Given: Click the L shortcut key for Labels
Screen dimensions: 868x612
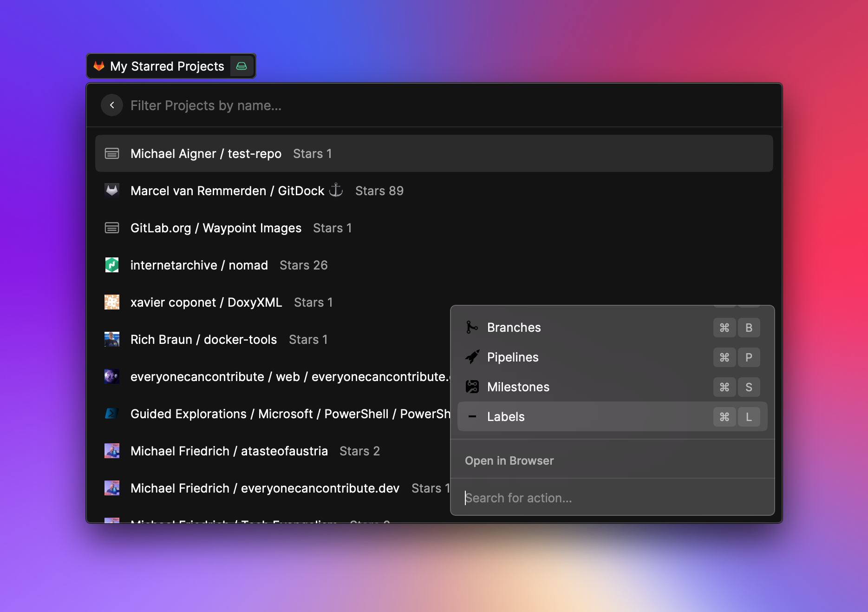Looking at the screenshot, I should [x=749, y=417].
